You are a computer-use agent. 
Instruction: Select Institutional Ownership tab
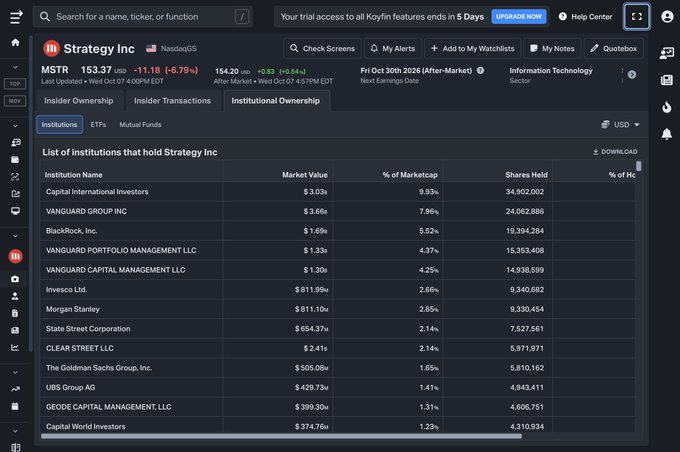point(275,101)
